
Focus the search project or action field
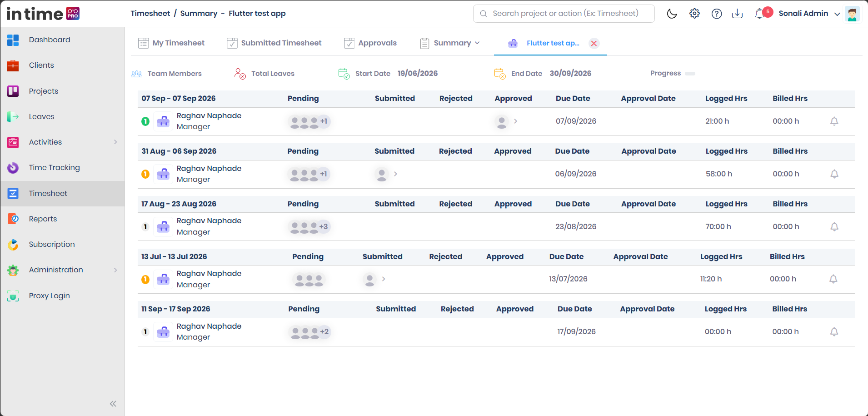[x=564, y=14]
